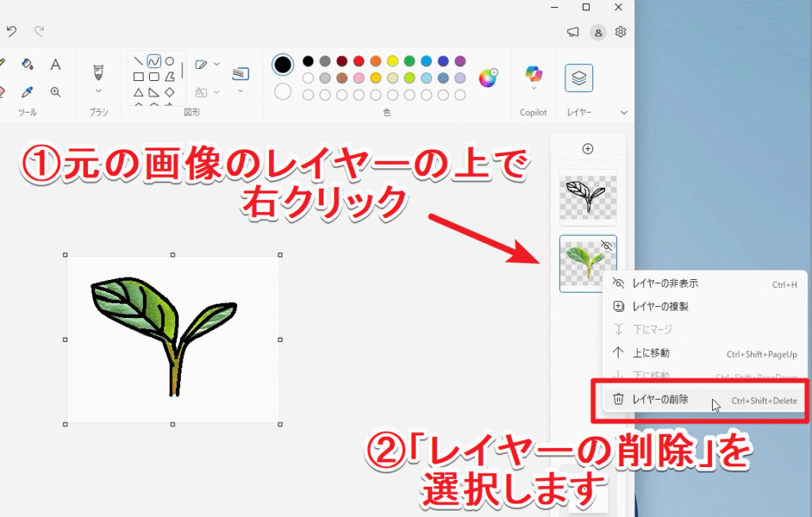The width and height of the screenshot is (812, 517).
Task: Open the account profile icon
Action: [598, 33]
